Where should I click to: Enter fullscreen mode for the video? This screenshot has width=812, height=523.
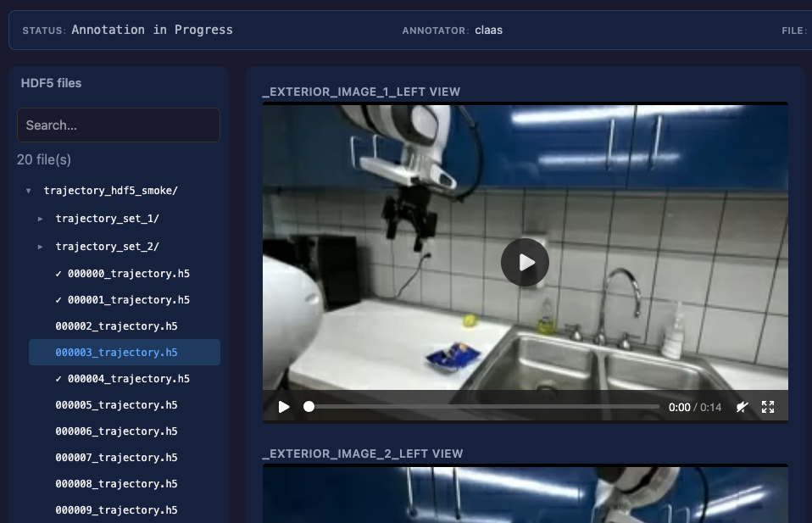768,407
